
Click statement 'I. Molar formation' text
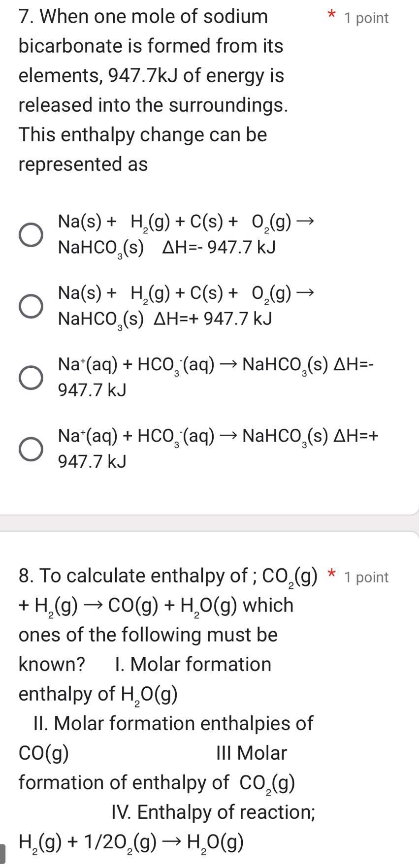point(193,664)
